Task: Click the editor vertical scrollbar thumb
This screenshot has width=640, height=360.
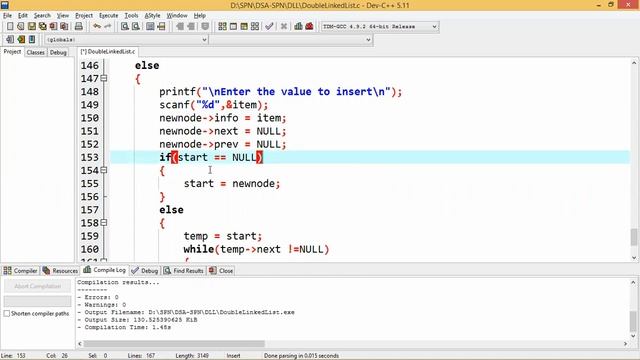Action: 634,237
